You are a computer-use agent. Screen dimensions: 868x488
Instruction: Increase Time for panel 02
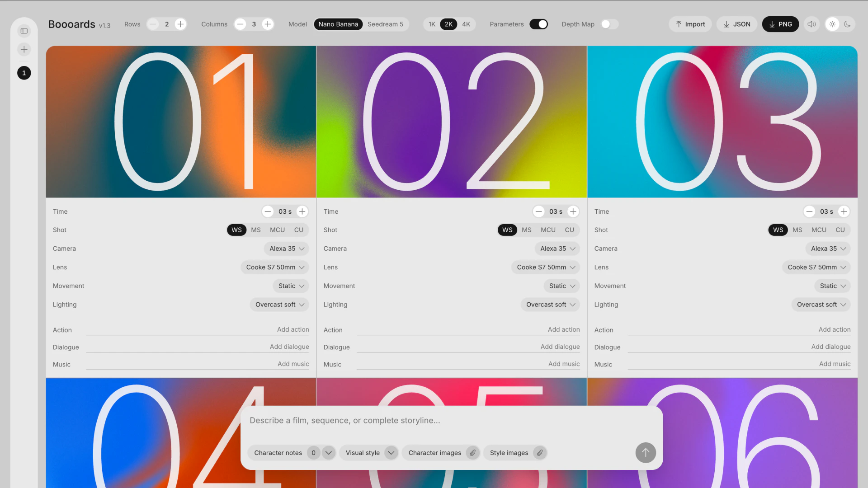coord(573,211)
